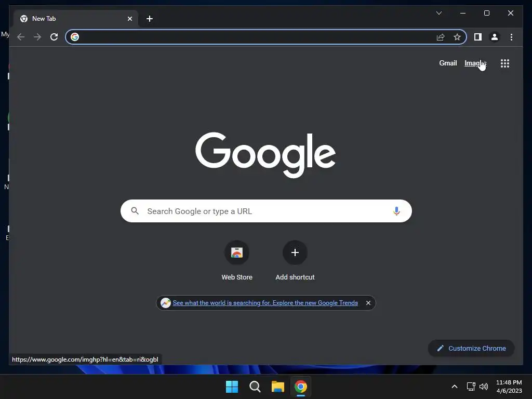
Task: Open Gmail link
Action: [x=448, y=63]
